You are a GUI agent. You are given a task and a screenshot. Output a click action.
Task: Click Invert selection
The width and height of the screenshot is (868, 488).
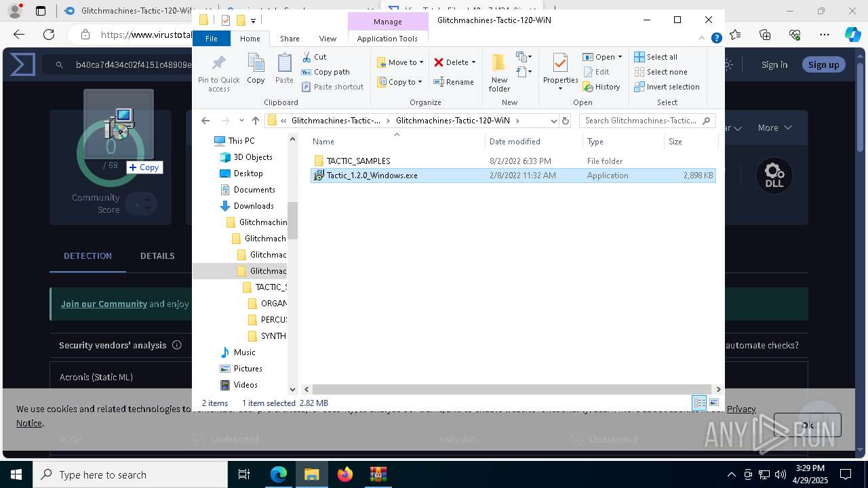(x=667, y=87)
